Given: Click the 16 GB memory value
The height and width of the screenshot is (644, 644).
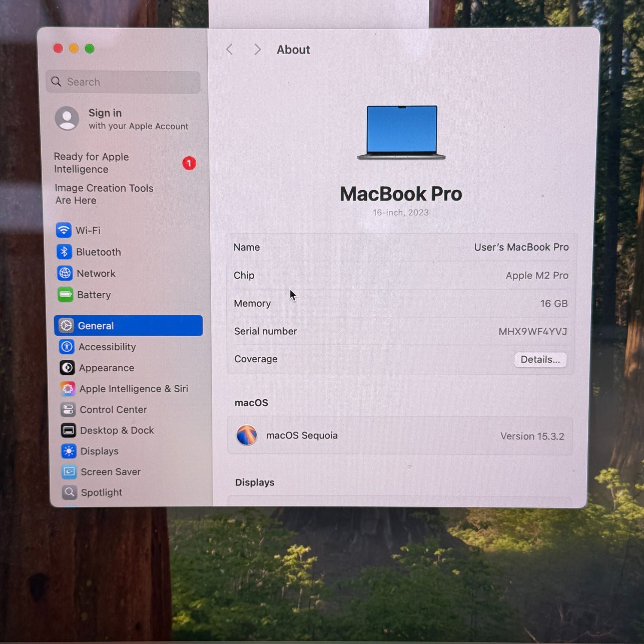Looking at the screenshot, I should (x=554, y=304).
